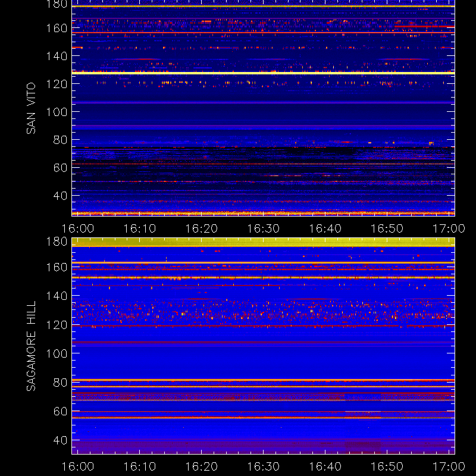
Task: Select the 100 frequency label on San Vito plot
Action: click(x=57, y=112)
